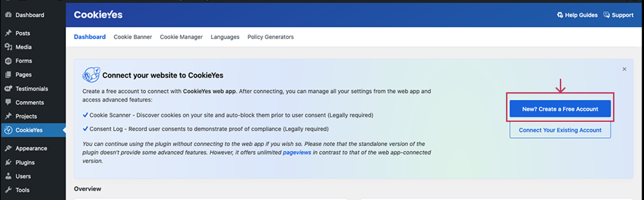Open the Cookie Banner tab
Viewport: 644px width, 200px height.
pos(133,37)
